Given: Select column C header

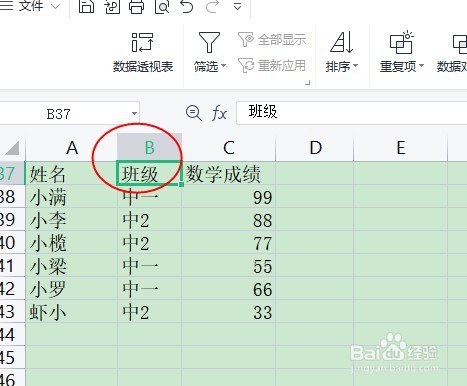Looking at the screenshot, I should (229, 148).
